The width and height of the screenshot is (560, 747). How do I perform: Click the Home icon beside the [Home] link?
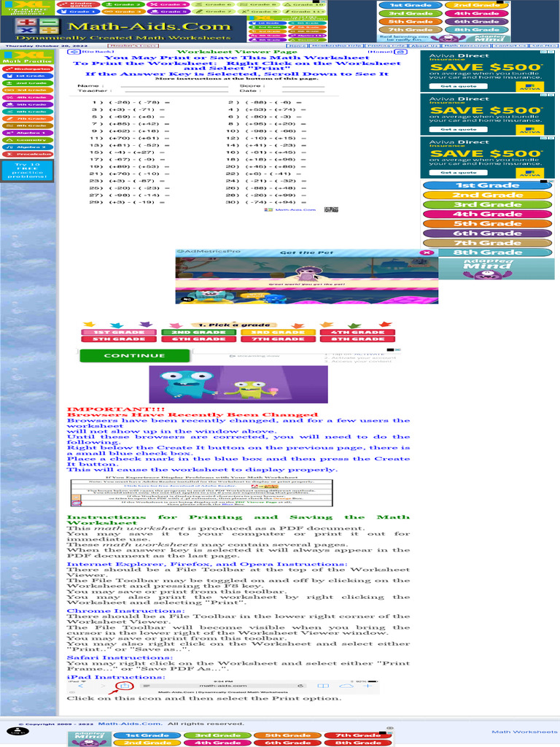coord(400,52)
